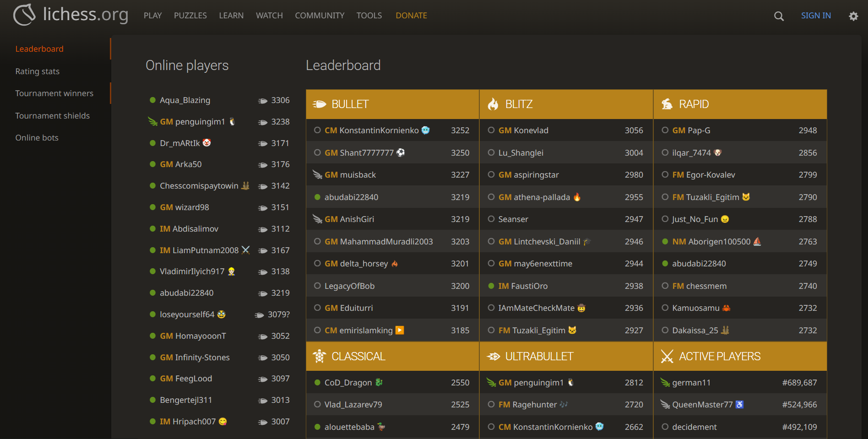Click soccer ball flair next to Shant7777777
The width and height of the screenshot is (868, 439).
tap(401, 152)
